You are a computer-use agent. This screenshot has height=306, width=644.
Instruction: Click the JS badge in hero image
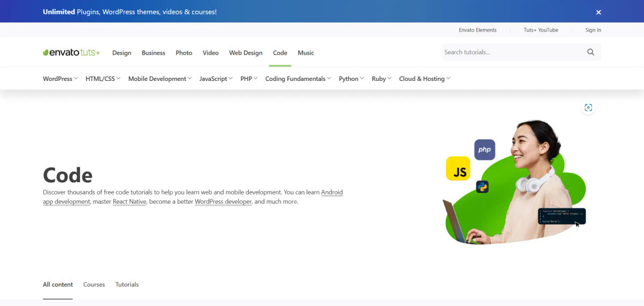pyautogui.click(x=458, y=168)
